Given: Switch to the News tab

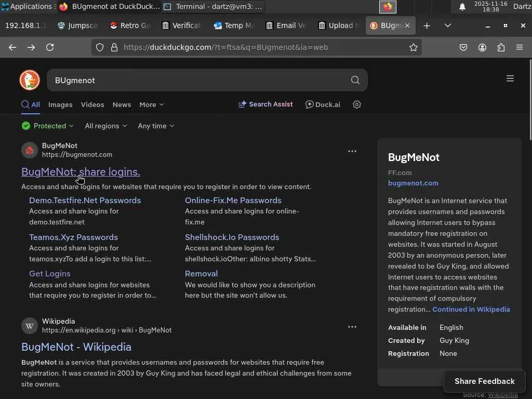Looking at the screenshot, I should (122, 104).
